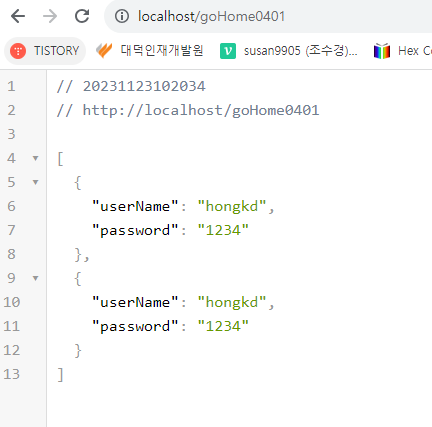Click the opening brace on line 5
The image size is (432, 427).
(78, 182)
